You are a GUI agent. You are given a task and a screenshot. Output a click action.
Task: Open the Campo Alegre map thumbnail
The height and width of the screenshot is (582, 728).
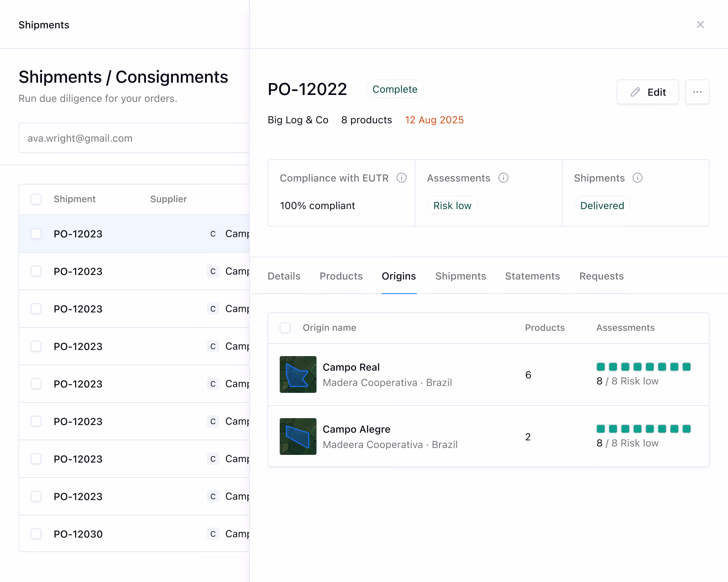(298, 436)
